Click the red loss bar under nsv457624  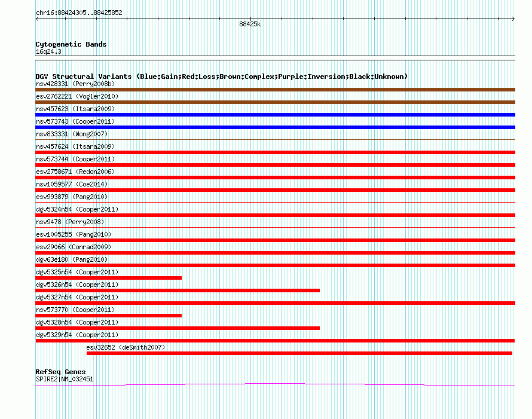275,152
